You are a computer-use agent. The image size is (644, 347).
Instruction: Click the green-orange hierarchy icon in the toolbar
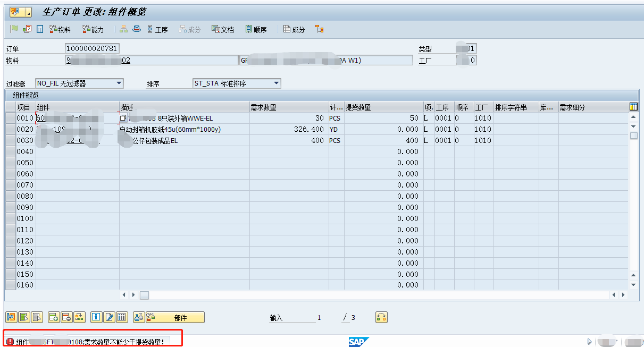pos(123,29)
